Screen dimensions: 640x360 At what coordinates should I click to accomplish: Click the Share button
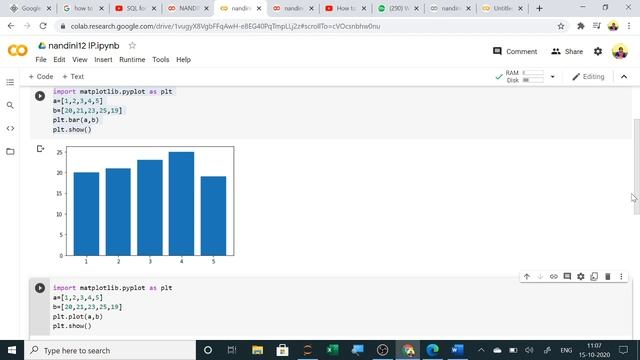[567, 51]
